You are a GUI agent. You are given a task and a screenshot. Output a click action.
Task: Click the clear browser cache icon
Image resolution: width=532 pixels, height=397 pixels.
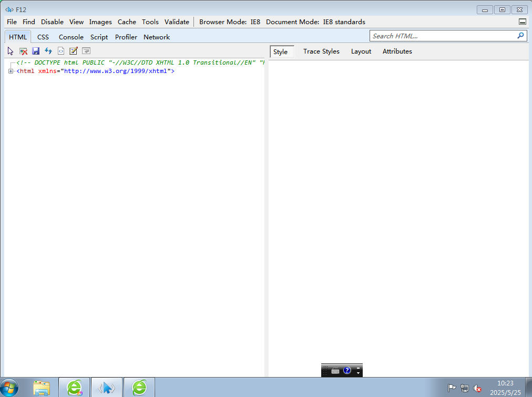[x=23, y=51]
